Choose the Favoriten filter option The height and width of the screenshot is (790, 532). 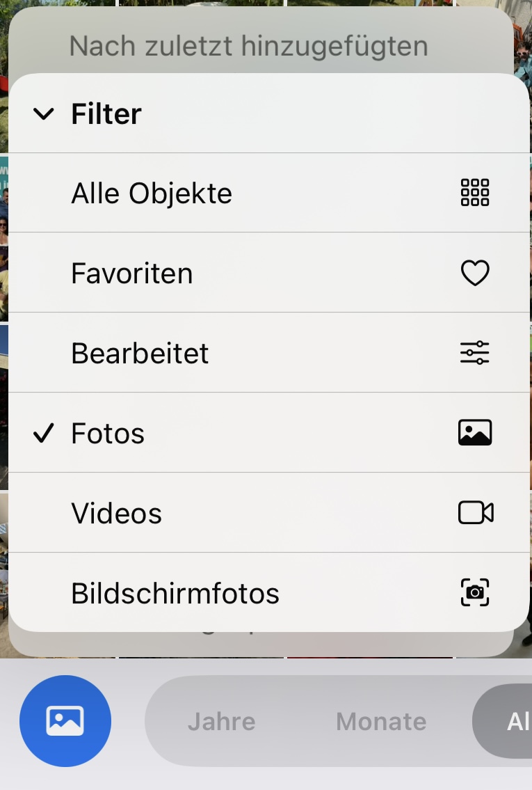click(x=132, y=274)
